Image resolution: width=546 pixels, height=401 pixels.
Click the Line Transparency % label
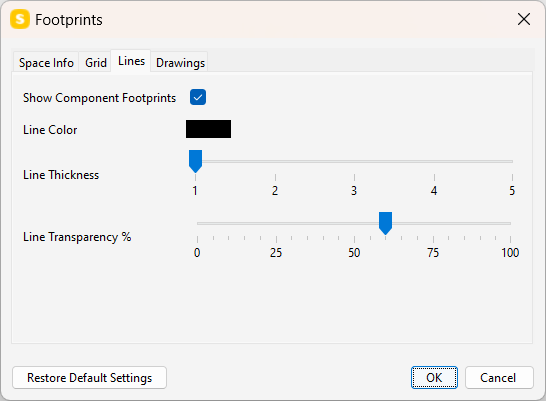coord(77,237)
